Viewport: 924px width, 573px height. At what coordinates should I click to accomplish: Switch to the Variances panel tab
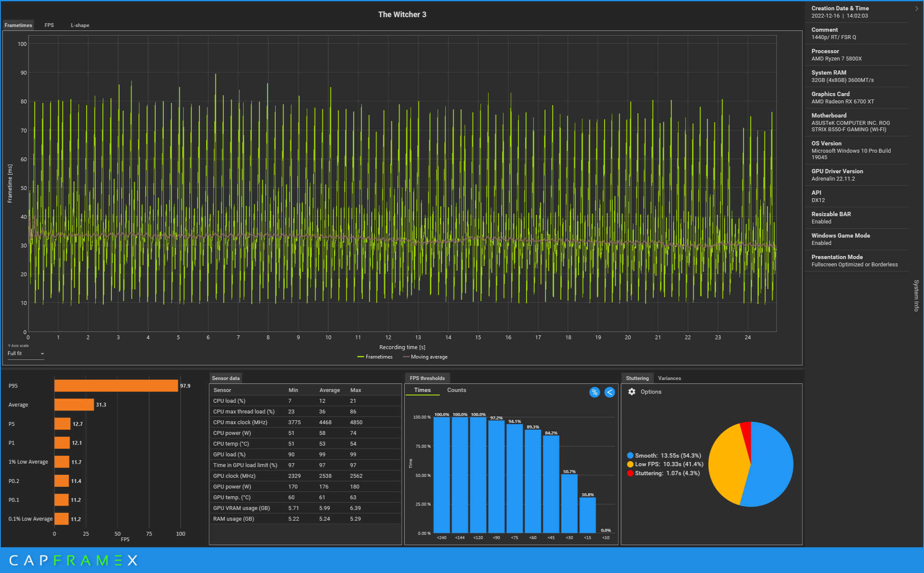point(669,377)
